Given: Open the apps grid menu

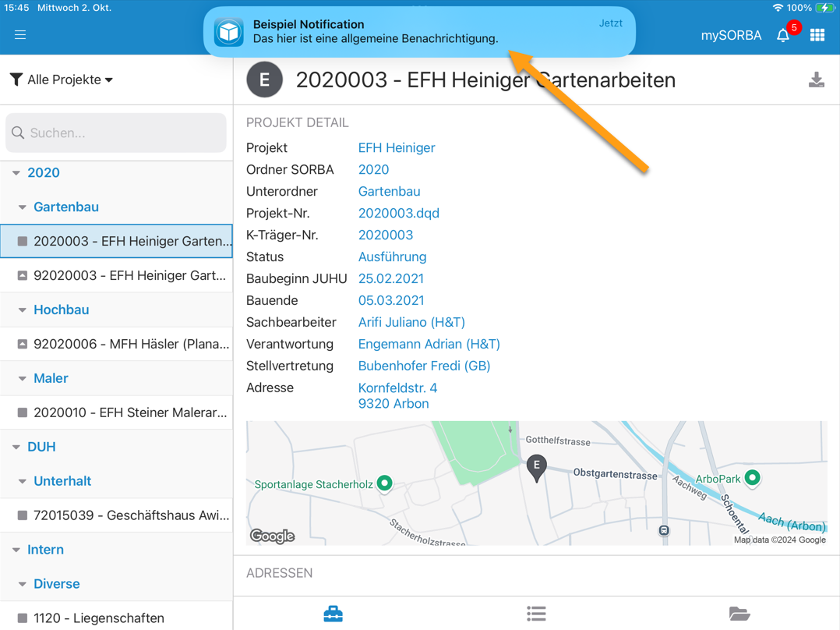Looking at the screenshot, I should [817, 35].
